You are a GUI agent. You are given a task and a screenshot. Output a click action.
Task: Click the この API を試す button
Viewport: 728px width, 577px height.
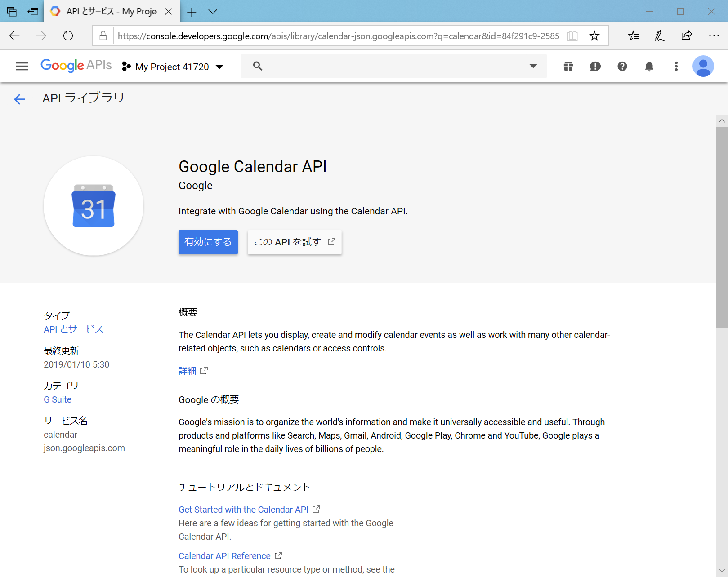(x=295, y=242)
